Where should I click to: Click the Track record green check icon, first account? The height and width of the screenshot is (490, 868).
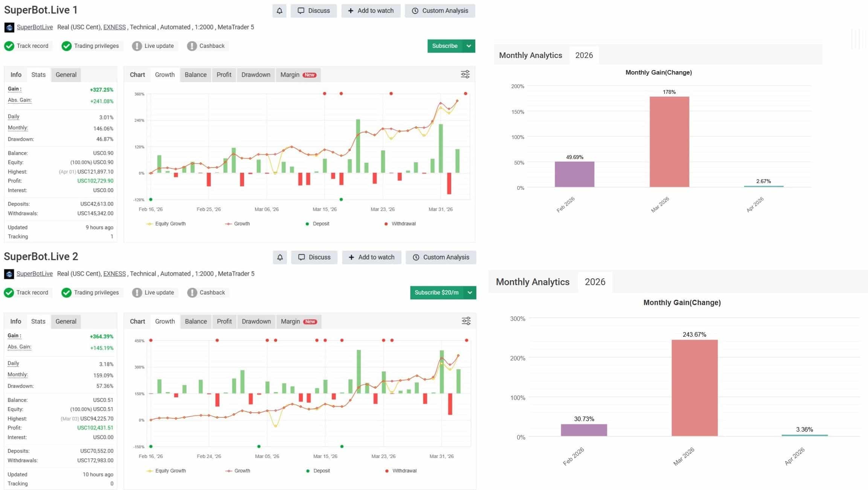pyautogui.click(x=9, y=46)
